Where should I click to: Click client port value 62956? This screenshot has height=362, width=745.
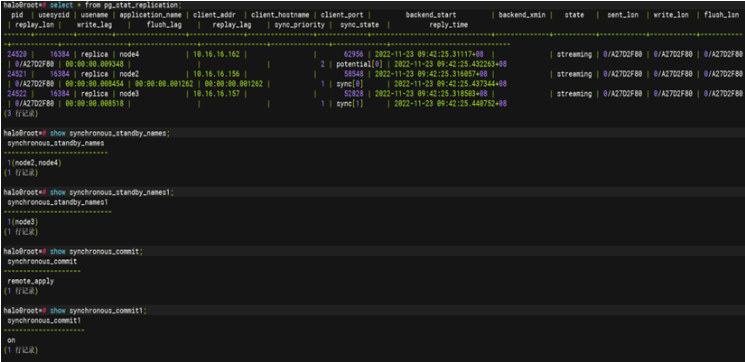[x=354, y=55]
